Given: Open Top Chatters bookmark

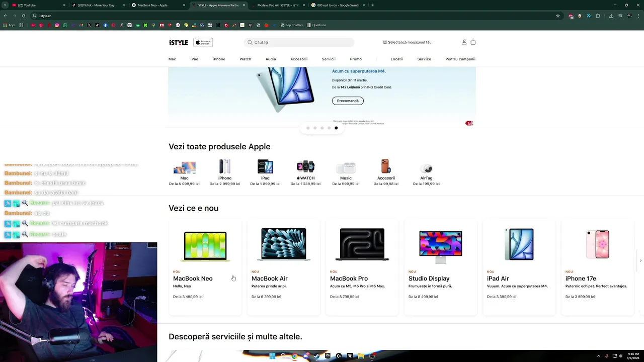Looking at the screenshot, I should click(x=292, y=25).
